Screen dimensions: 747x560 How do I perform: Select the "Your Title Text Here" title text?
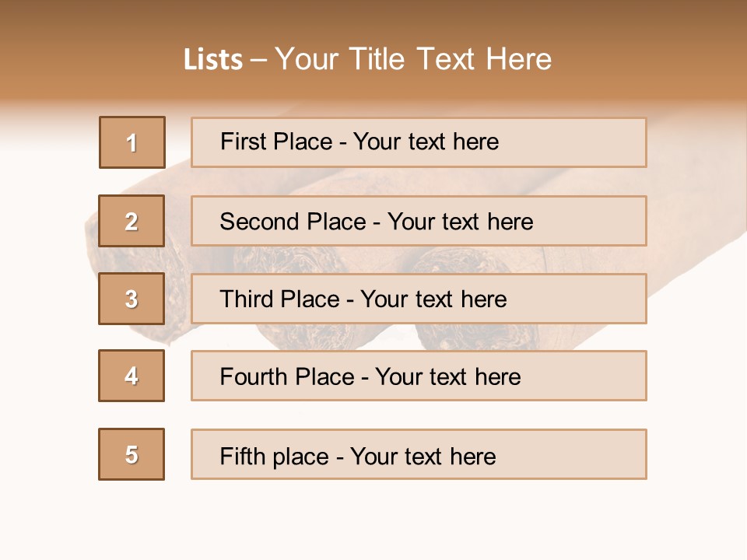413,59
